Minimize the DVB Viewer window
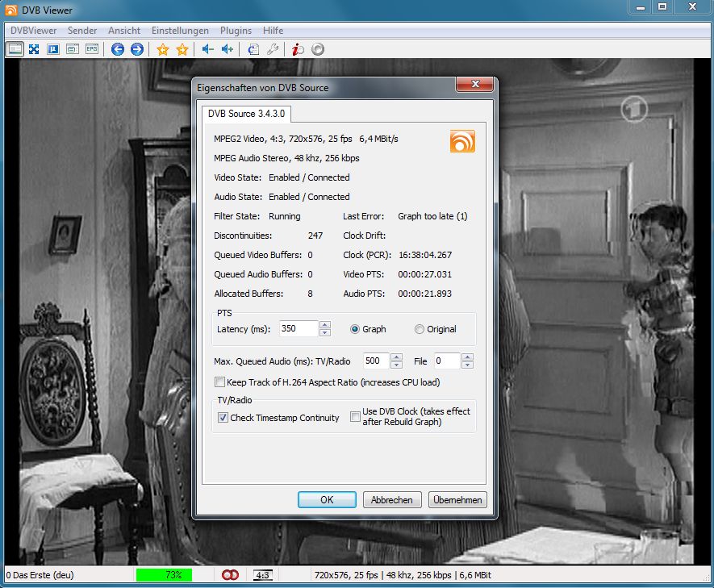 [641, 6]
